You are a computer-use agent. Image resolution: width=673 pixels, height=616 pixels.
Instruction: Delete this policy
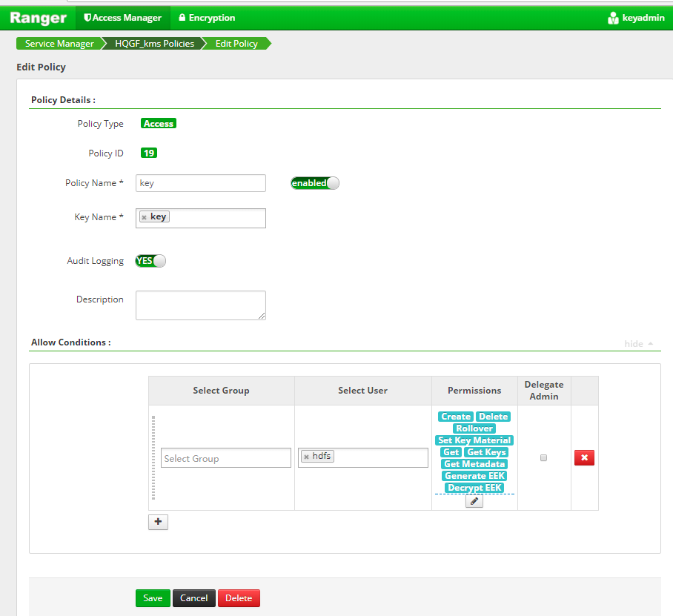[239, 598]
